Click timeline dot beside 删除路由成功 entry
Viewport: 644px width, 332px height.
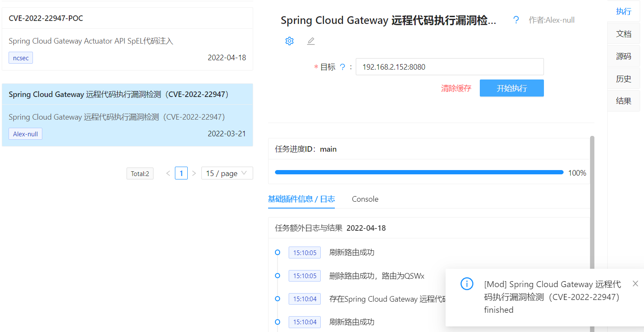(x=278, y=276)
